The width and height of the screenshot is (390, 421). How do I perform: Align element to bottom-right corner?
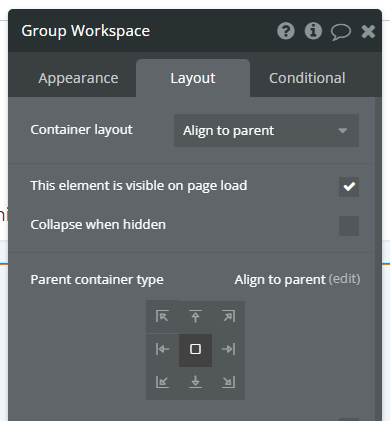pyautogui.click(x=228, y=382)
